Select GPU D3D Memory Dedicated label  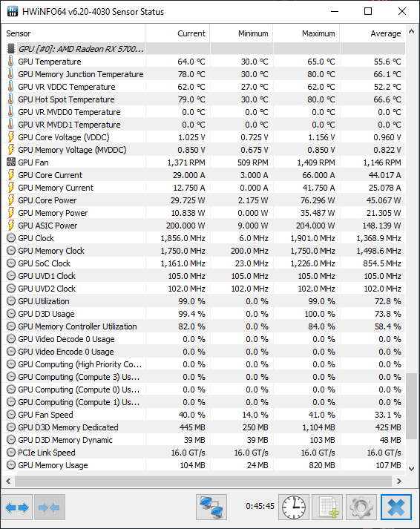click(x=68, y=427)
